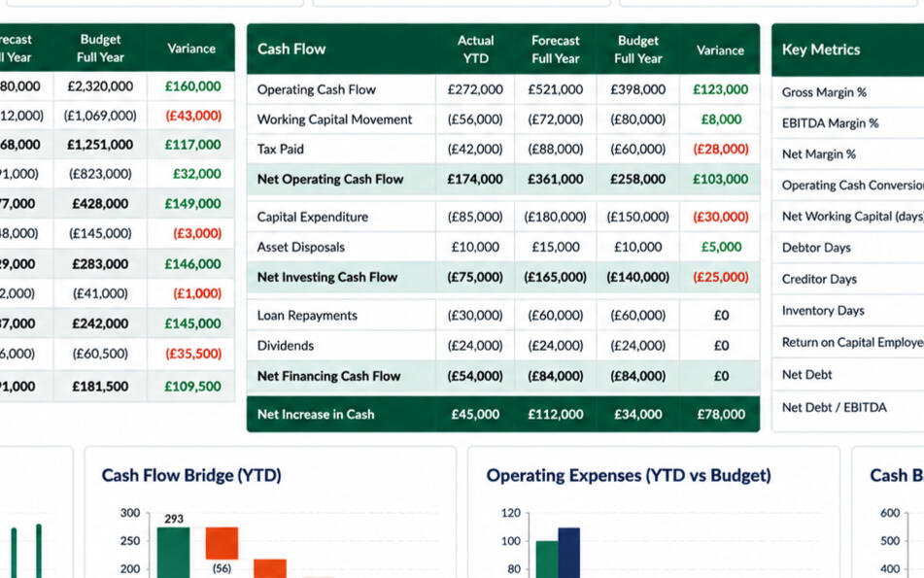
Task: Click the green 293 bar in Cash Flow Bridge
Action: coord(173,553)
